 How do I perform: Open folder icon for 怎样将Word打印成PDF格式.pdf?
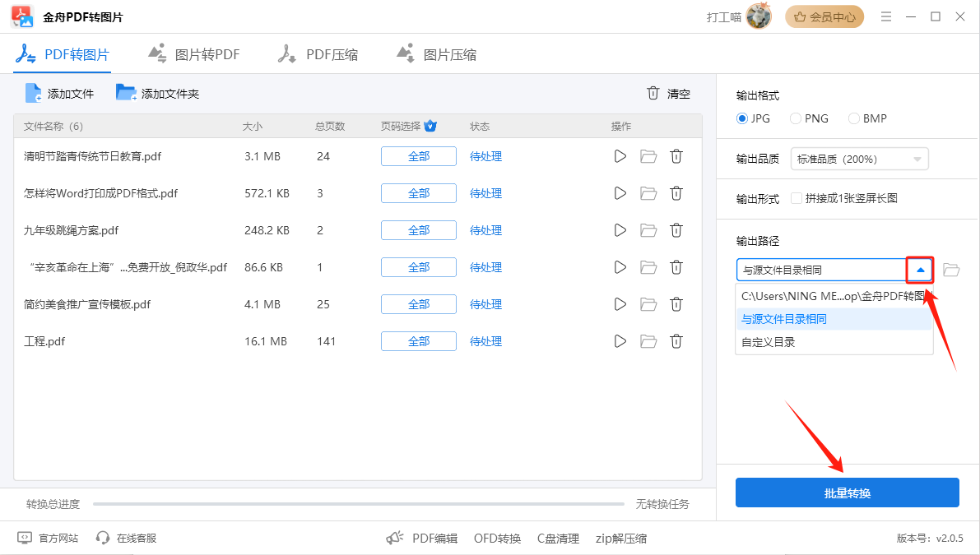click(648, 193)
